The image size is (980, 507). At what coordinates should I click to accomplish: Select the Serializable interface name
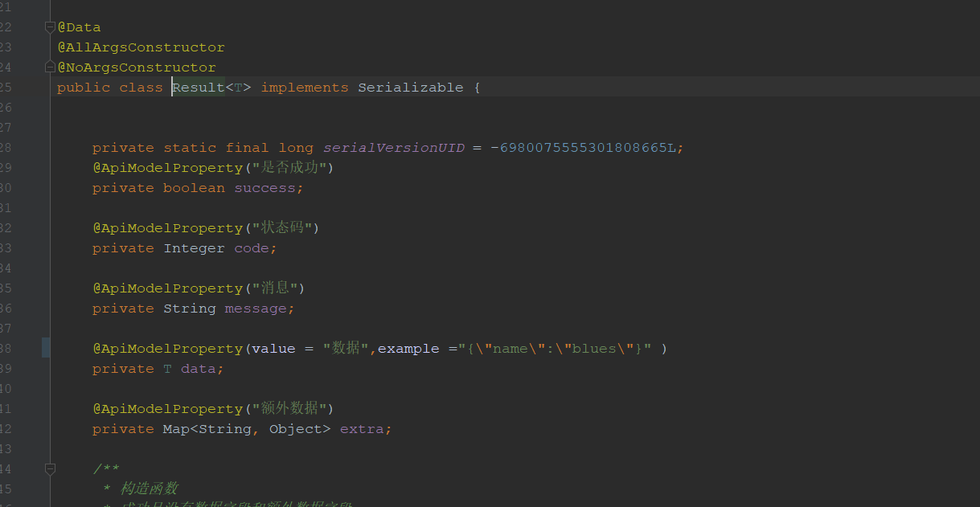click(411, 87)
